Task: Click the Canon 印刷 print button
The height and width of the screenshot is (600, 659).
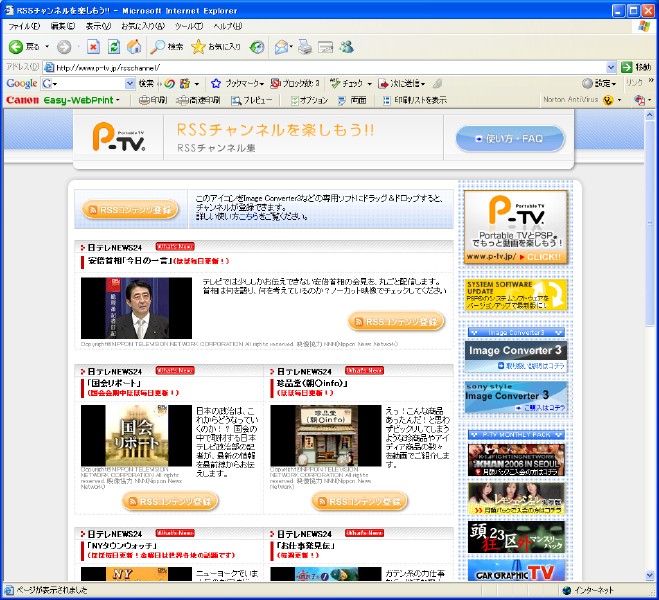Action: [x=152, y=100]
